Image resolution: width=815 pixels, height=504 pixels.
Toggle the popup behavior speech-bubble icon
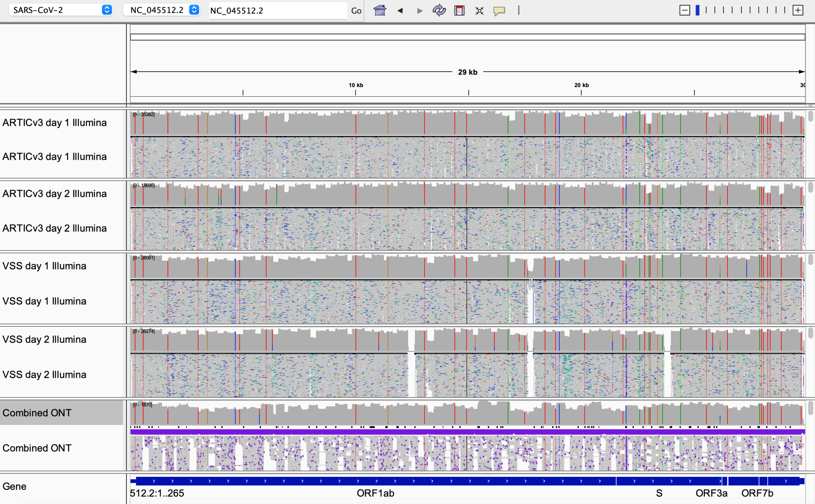tap(499, 10)
